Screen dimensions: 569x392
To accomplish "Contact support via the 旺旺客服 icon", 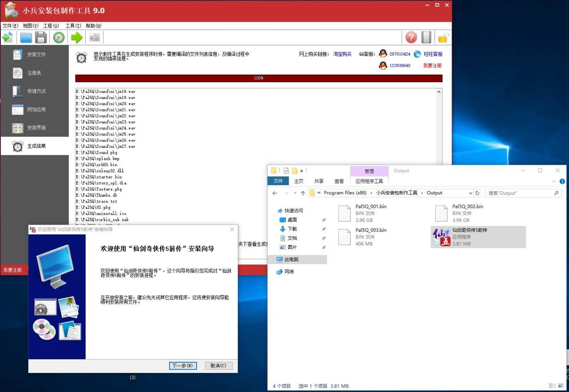I will click(417, 53).
